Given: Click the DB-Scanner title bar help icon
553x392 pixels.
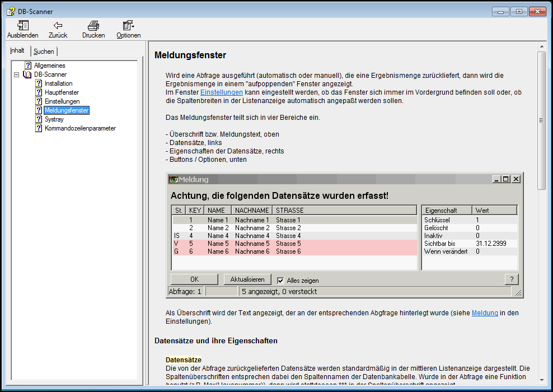Looking at the screenshot, I should coord(11,12).
